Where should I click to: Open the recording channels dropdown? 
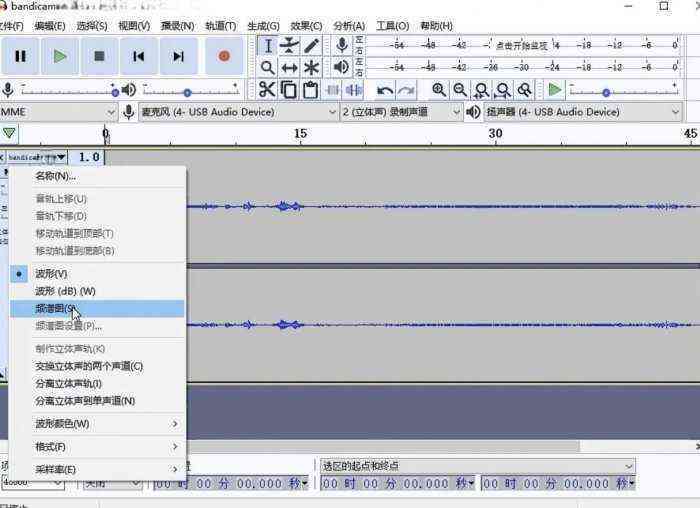point(401,112)
